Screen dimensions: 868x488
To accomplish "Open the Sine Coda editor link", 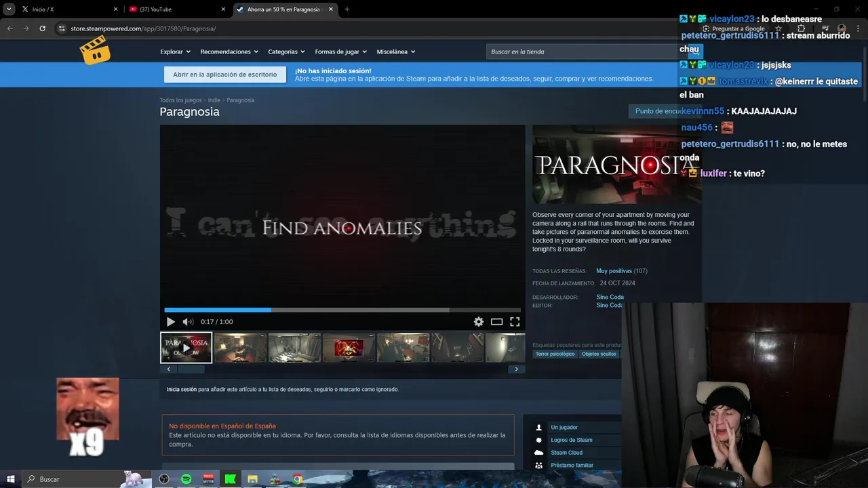I will (x=609, y=306).
